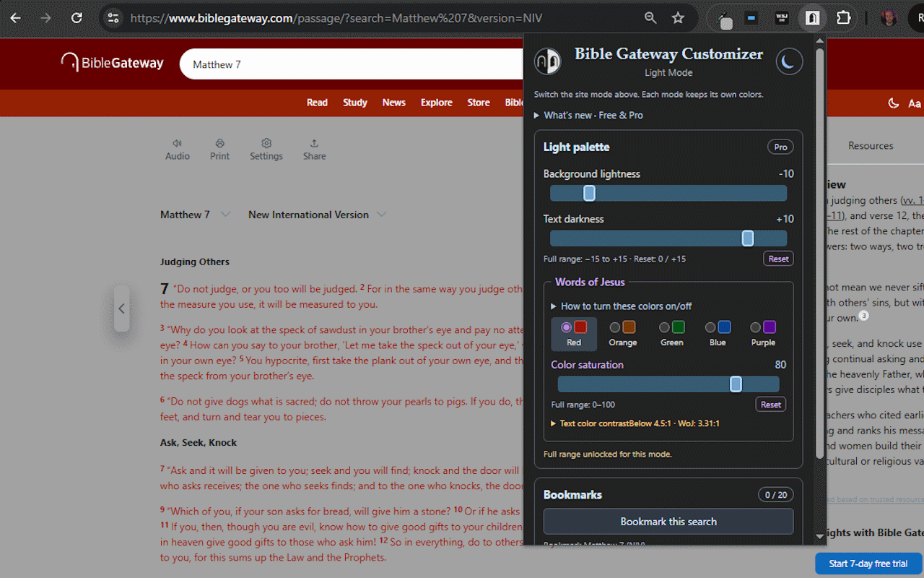Click the BibleGateway logo
Screen dimensions: 924x578
[113, 63]
